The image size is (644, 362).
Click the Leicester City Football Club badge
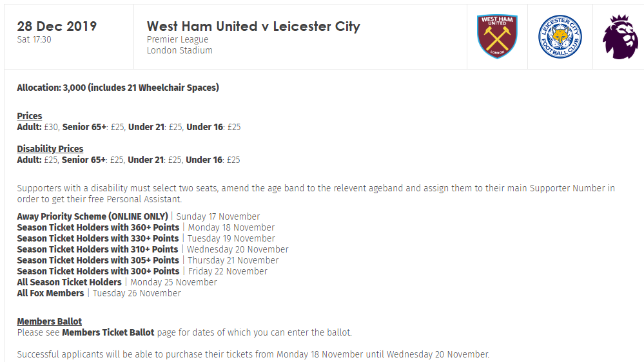pos(560,37)
